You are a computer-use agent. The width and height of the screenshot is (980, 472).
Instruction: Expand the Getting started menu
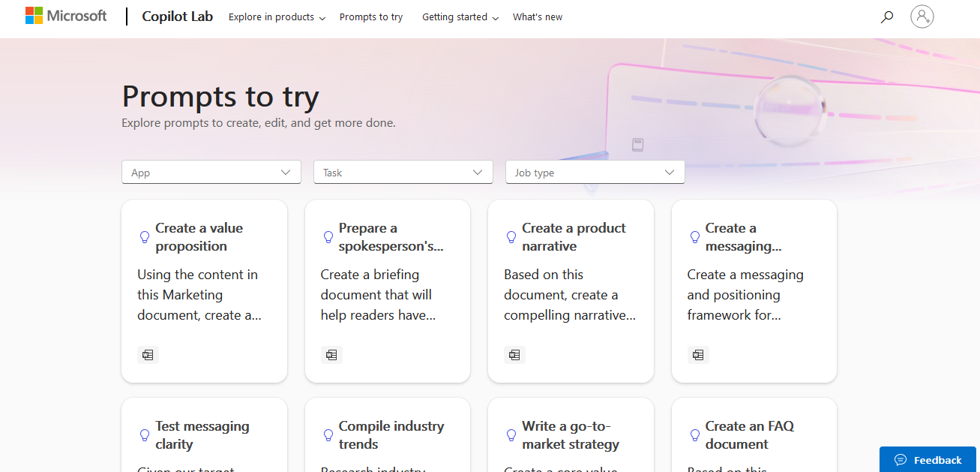pyautogui.click(x=460, y=17)
